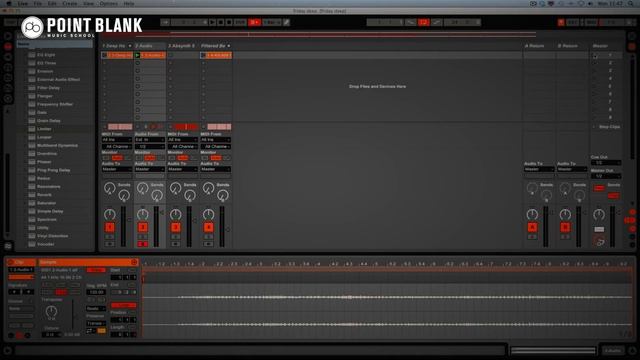Click the Warp button in Sample box

click(96, 270)
